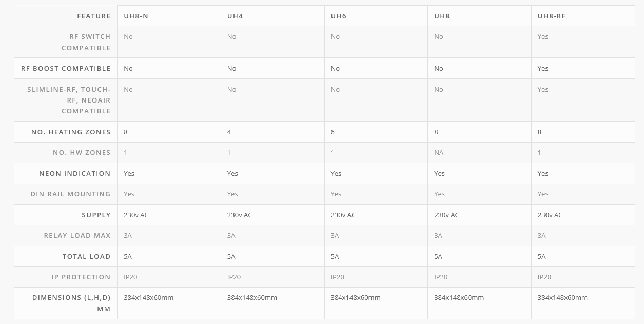Click the DIN Rail Mounting row label
Image resolution: width=644 pixels, height=324 pixels.
70,194
